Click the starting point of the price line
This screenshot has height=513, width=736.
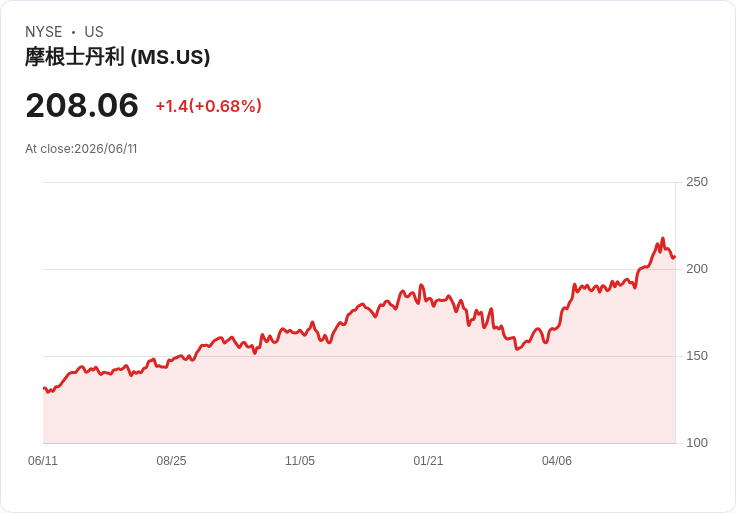[44, 388]
